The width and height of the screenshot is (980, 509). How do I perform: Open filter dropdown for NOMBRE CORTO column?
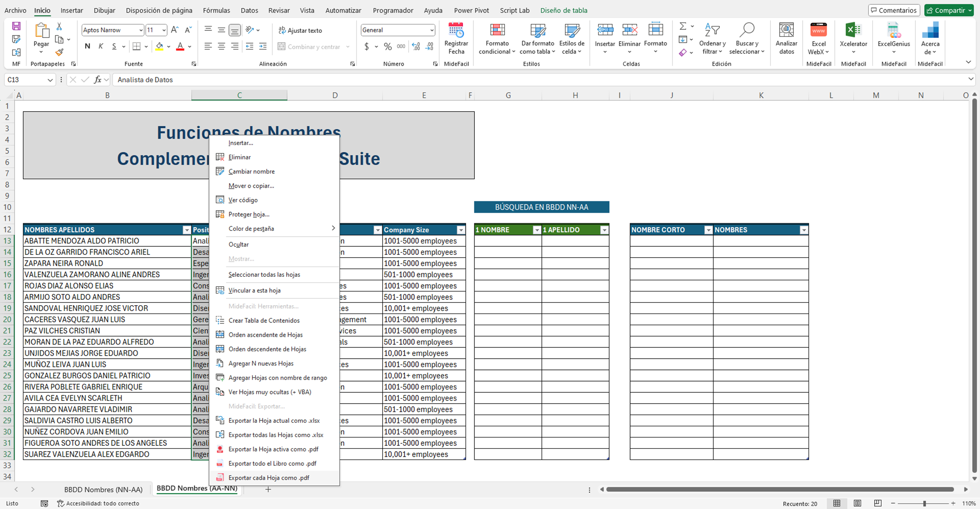click(x=708, y=230)
